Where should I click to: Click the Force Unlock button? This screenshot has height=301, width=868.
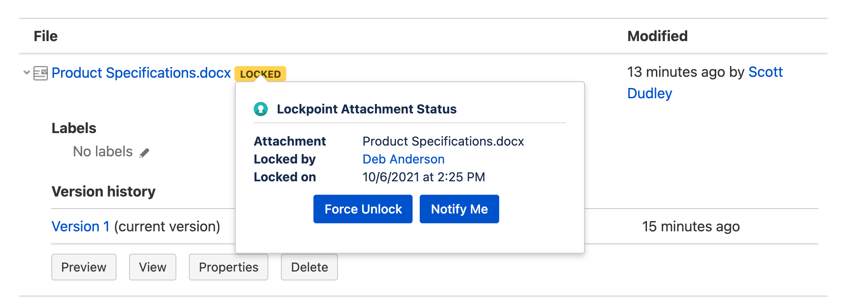coord(363,209)
